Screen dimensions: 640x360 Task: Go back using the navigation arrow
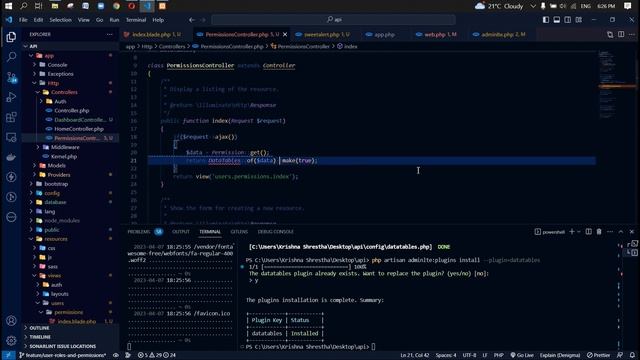tap(192, 20)
